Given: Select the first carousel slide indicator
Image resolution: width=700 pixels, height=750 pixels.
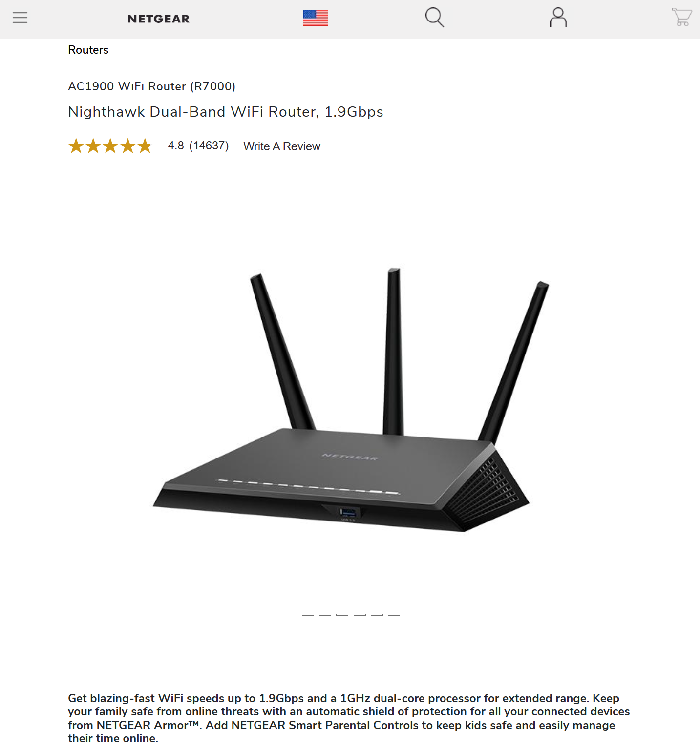Looking at the screenshot, I should (x=308, y=615).
